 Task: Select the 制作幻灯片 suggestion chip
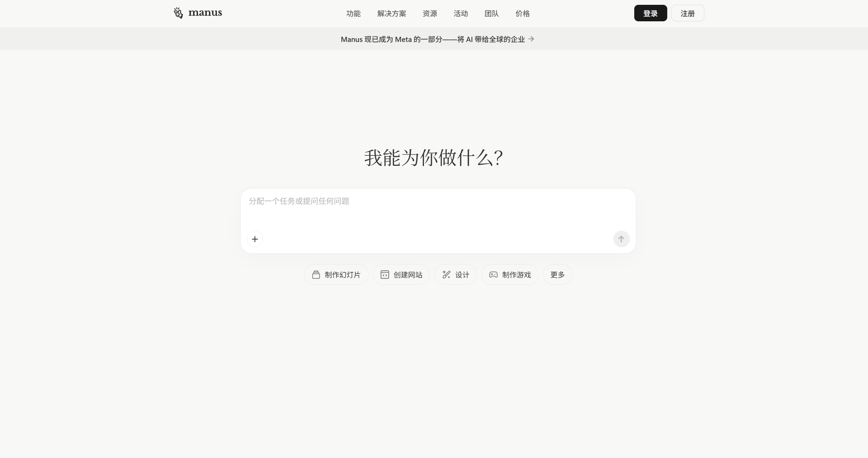pos(336,274)
